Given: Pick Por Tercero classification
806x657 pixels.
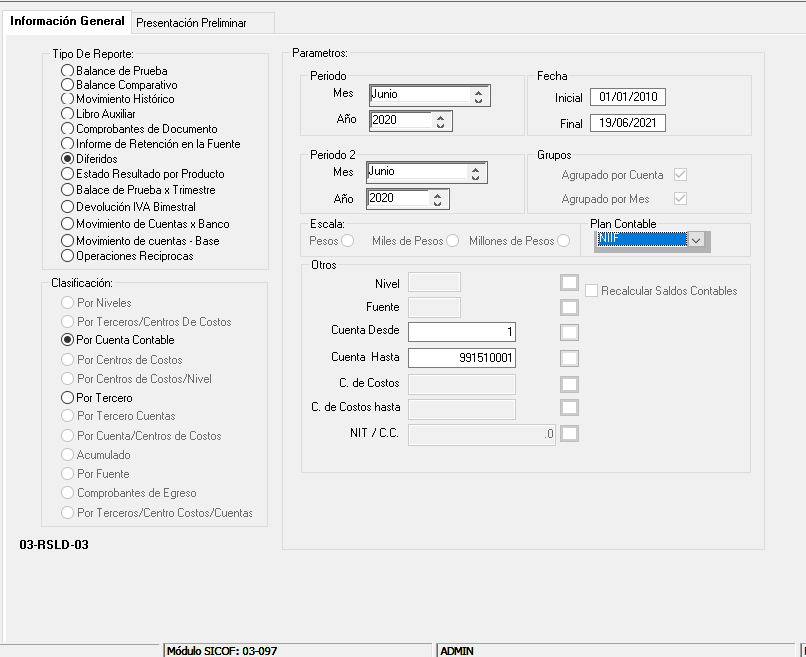Looking at the screenshot, I should [x=67, y=398].
